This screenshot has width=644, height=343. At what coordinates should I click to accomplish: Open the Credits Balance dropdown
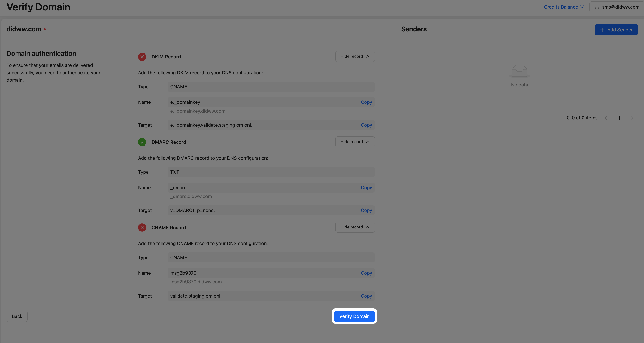[x=564, y=7]
